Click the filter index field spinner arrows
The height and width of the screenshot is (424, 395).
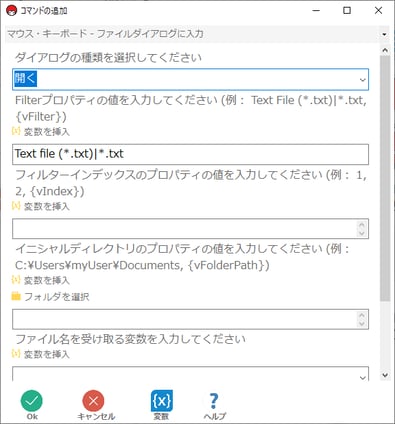362,229
